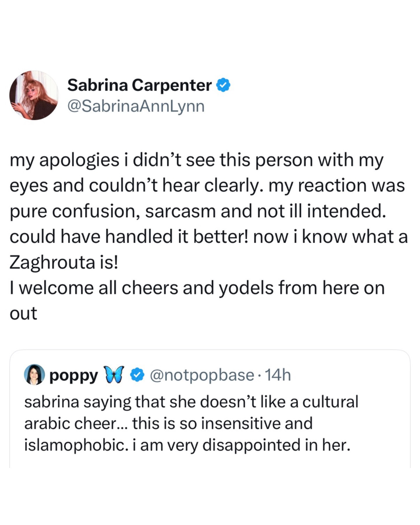Open the @SabrinaAnnLynn handle

pyautogui.click(x=136, y=106)
